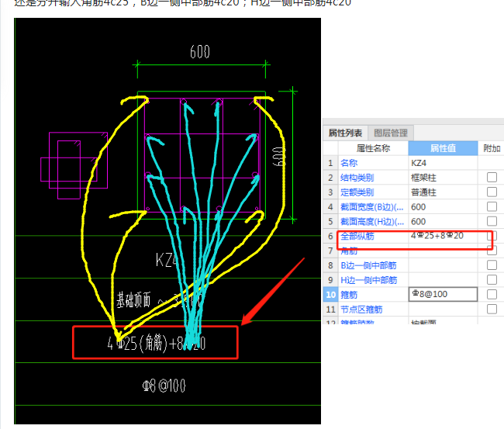Click the 框架柱 value cell

pyautogui.click(x=443, y=178)
